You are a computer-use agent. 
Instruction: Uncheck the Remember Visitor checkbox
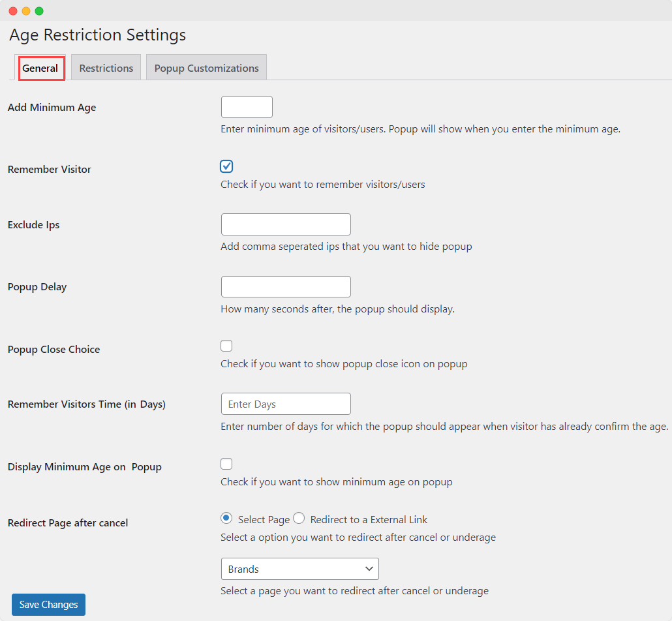pyautogui.click(x=226, y=166)
